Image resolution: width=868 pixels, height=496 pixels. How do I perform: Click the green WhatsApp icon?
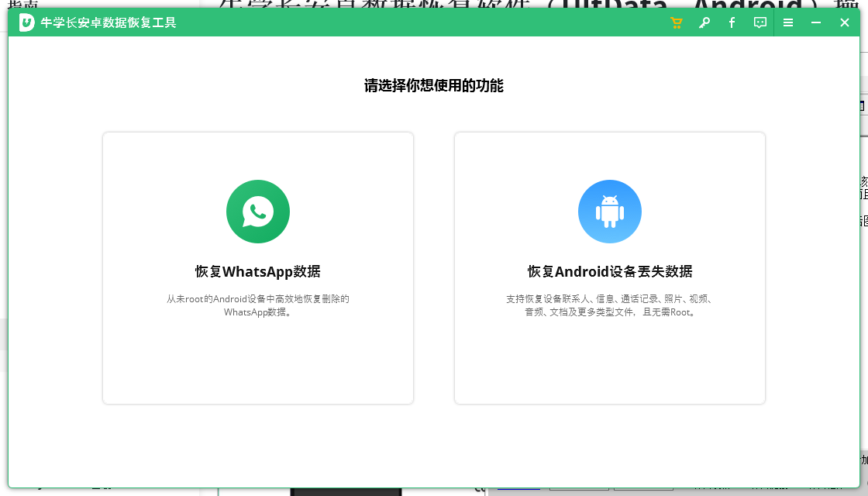[258, 212]
